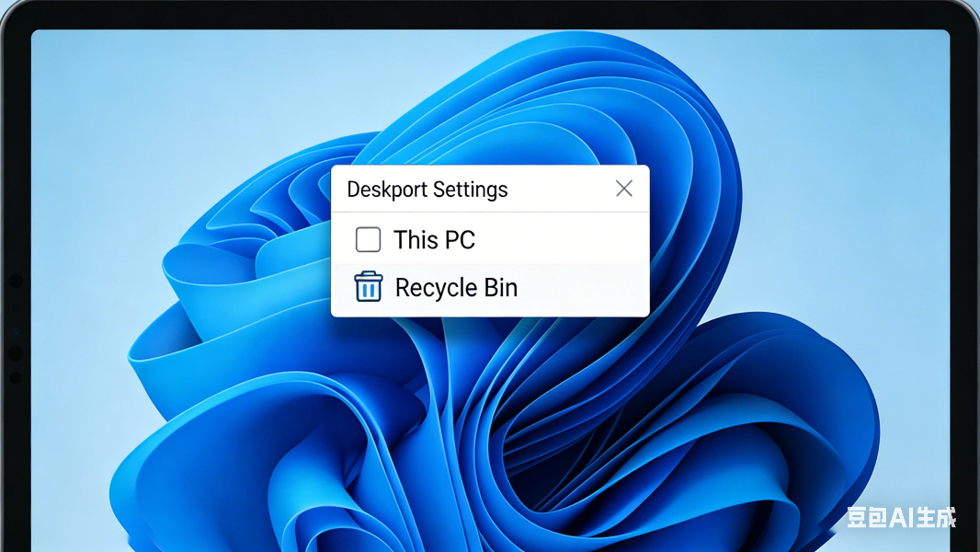Image resolution: width=980 pixels, height=552 pixels.
Task: Click the trash can glyph beside Recycle Bin
Action: coord(368,286)
